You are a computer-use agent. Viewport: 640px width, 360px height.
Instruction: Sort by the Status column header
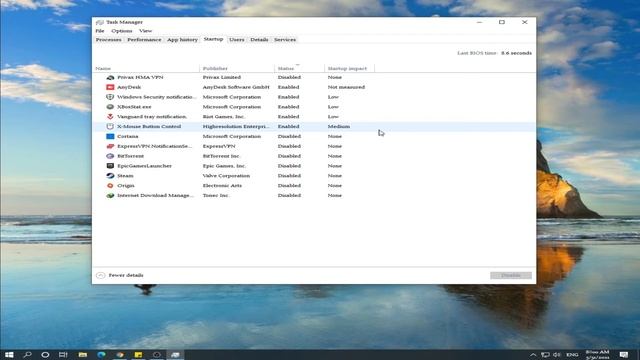point(300,68)
